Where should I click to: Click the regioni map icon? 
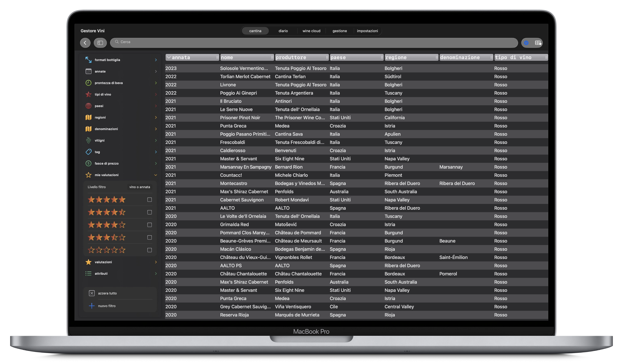(x=88, y=117)
